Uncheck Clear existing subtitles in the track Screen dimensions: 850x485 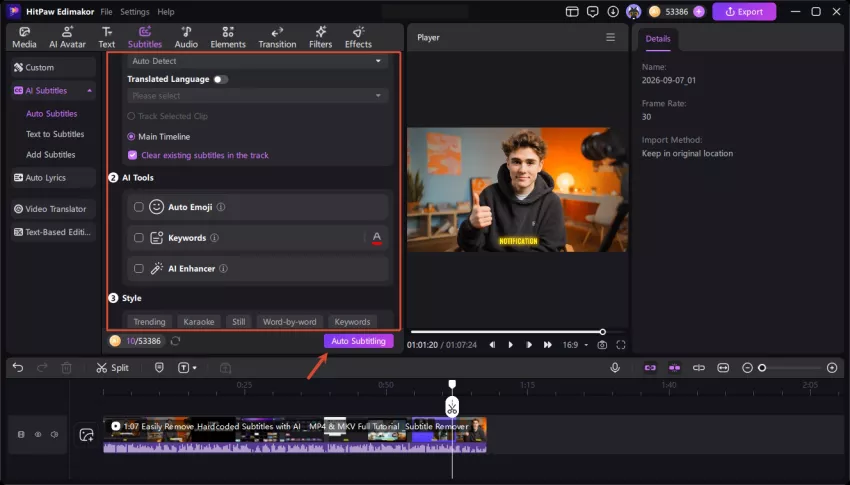point(132,155)
